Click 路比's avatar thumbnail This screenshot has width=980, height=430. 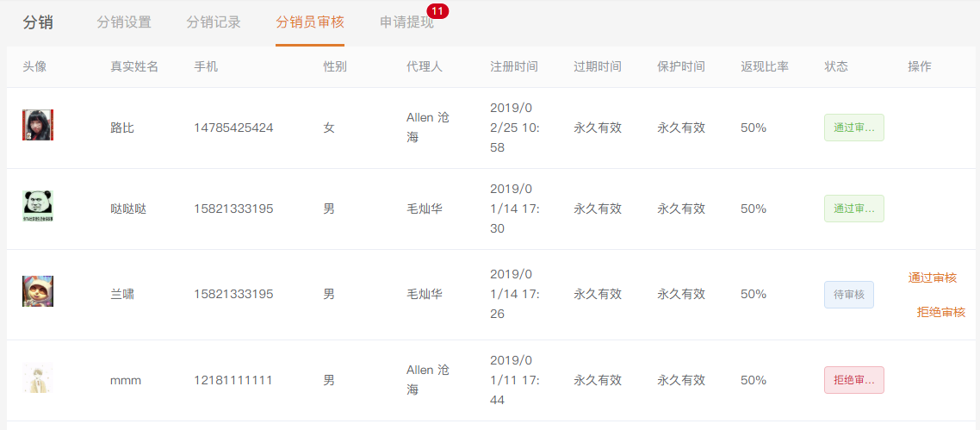point(38,126)
